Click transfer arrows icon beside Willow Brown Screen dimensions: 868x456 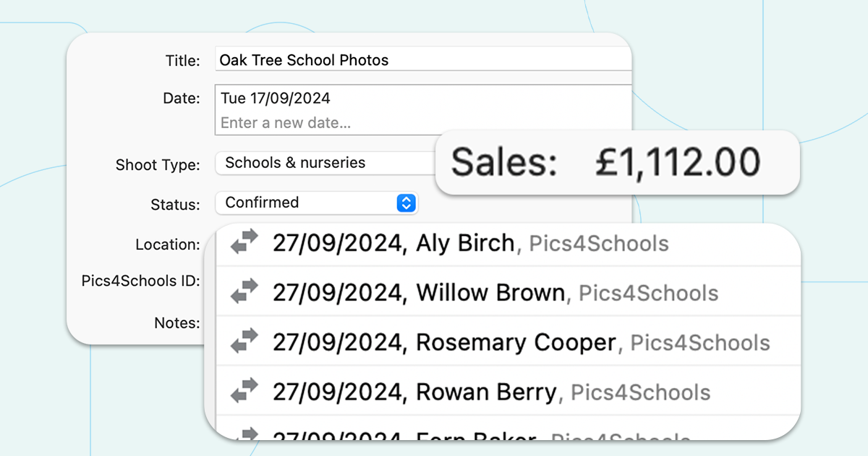point(244,292)
